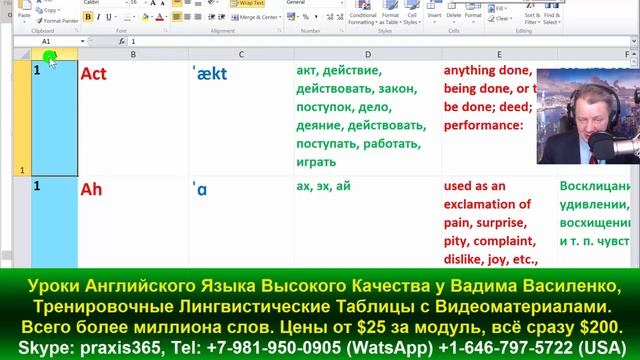Click Merge & Center button

tap(254, 17)
